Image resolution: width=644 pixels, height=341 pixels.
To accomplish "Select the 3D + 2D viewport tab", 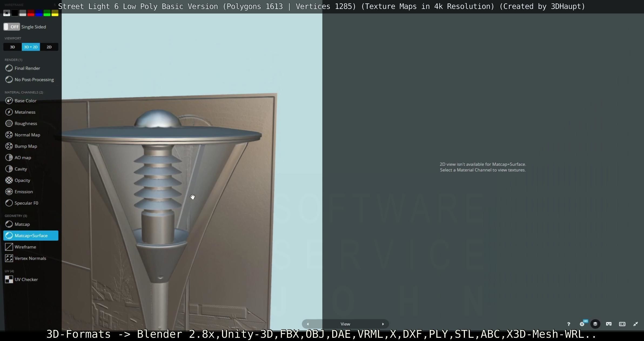I will (31, 47).
